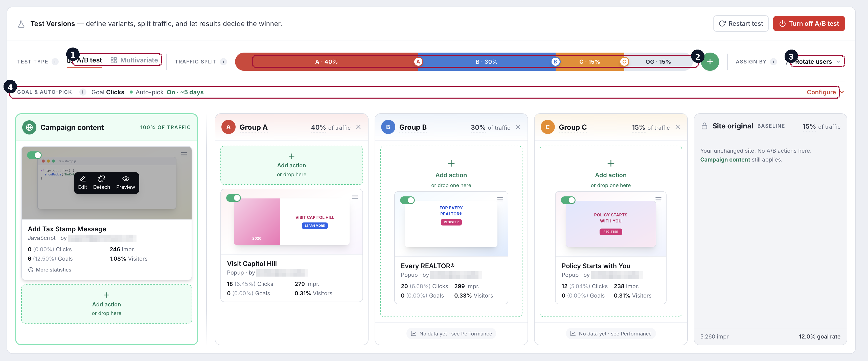Click the Goal Clicks label
The width and height of the screenshot is (868, 361).
point(107,92)
